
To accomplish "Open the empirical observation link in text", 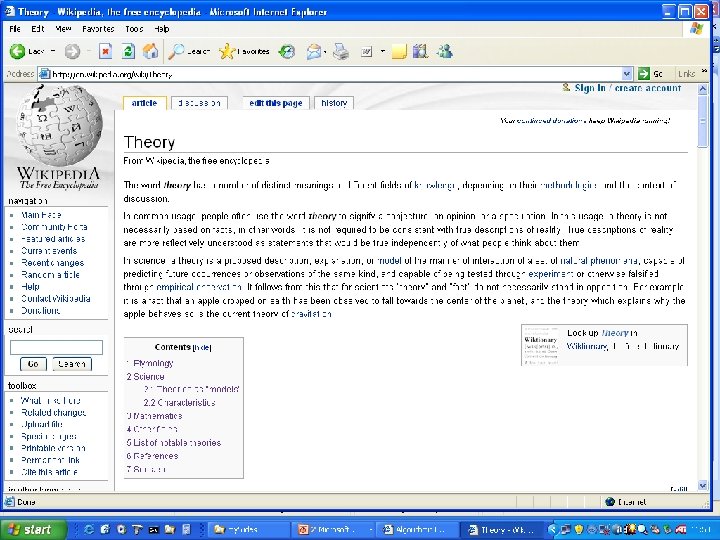I will click(x=199, y=287).
